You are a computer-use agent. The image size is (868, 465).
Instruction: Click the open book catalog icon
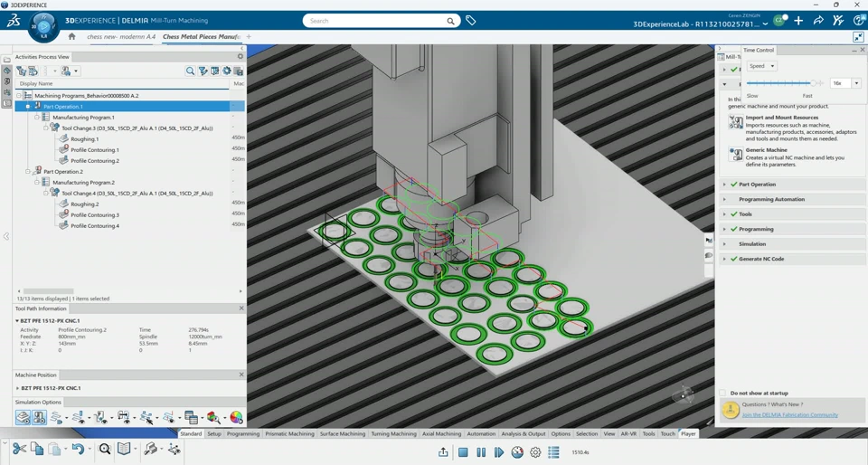[124, 449]
